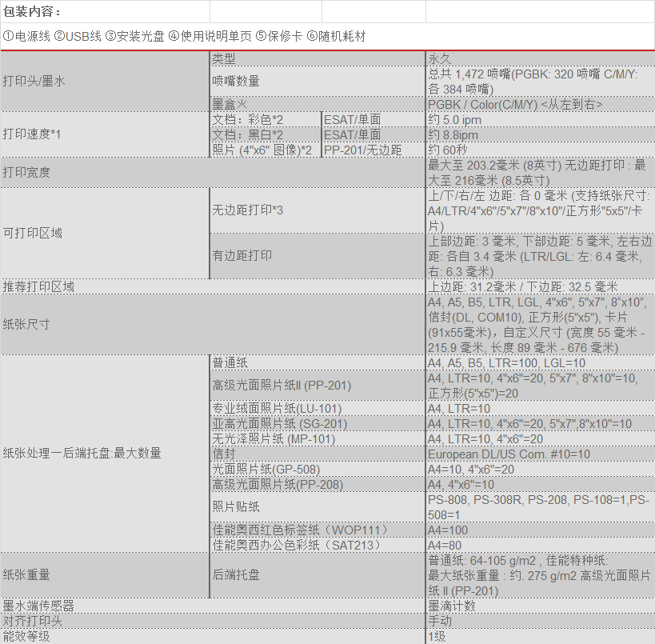Select the 照片贴纸 cell

[236, 507]
